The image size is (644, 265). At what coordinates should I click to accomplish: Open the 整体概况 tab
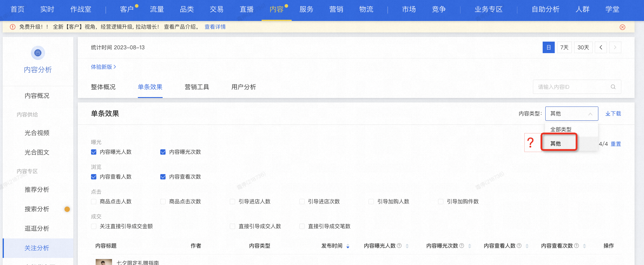point(103,87)
